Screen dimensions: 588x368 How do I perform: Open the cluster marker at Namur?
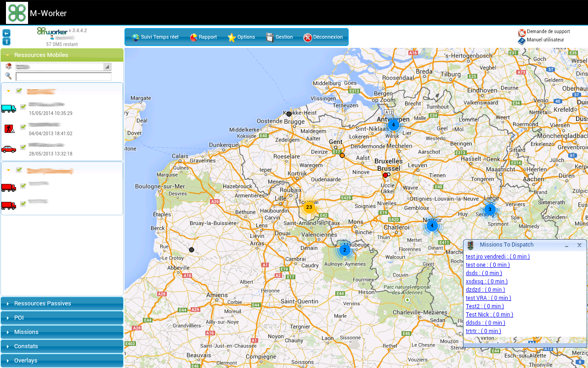pyautogui.click(x=432, y=225)
